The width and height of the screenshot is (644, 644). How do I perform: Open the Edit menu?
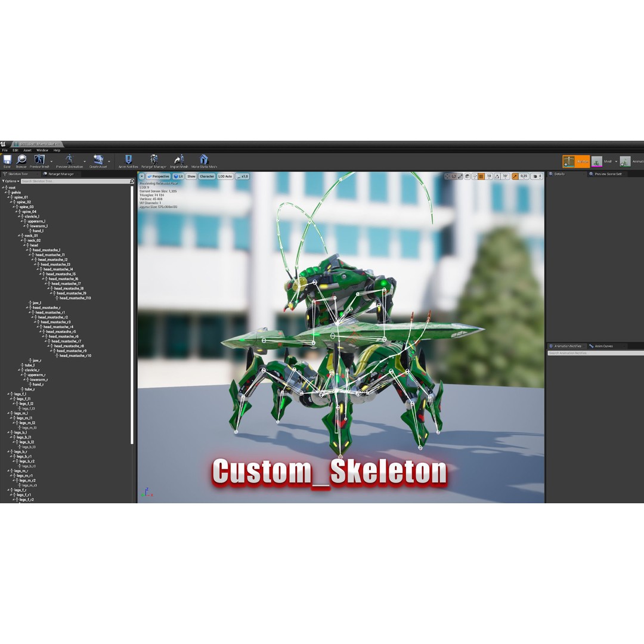pyautogui.click(x=15, y=150)
